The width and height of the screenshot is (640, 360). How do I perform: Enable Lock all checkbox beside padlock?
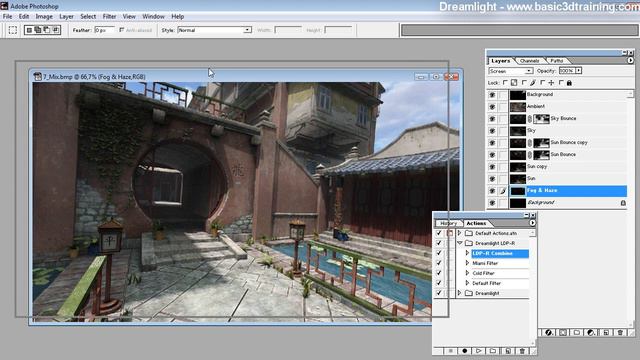(561, 82)
